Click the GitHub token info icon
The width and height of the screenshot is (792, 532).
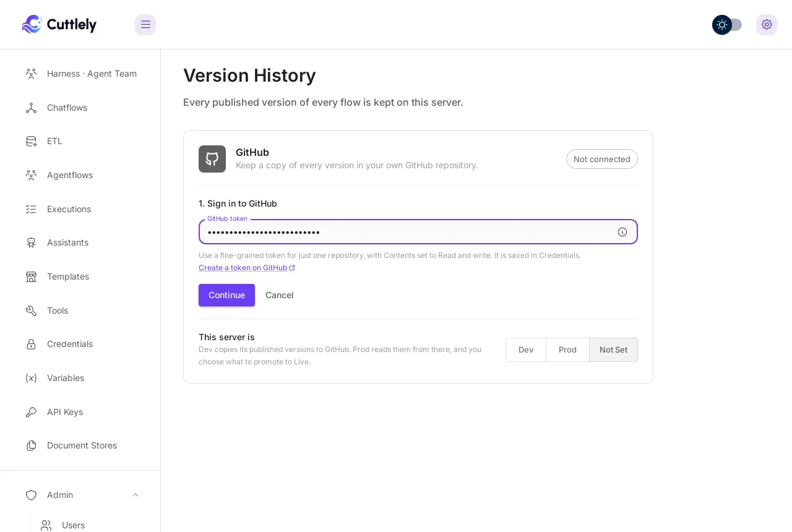click(x=622, y=232)
